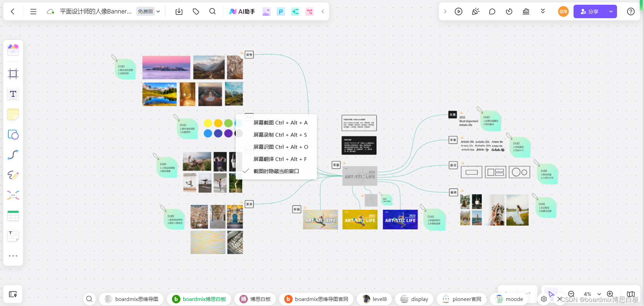Viewport: 644px width, 306px height.
Task: Open the level8 shortcut
Action: pos(374,299)
